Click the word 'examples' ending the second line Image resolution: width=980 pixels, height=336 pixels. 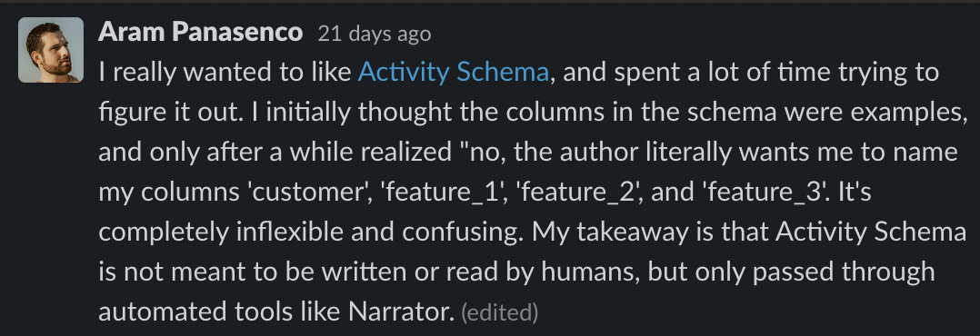(x=901, y=113)
